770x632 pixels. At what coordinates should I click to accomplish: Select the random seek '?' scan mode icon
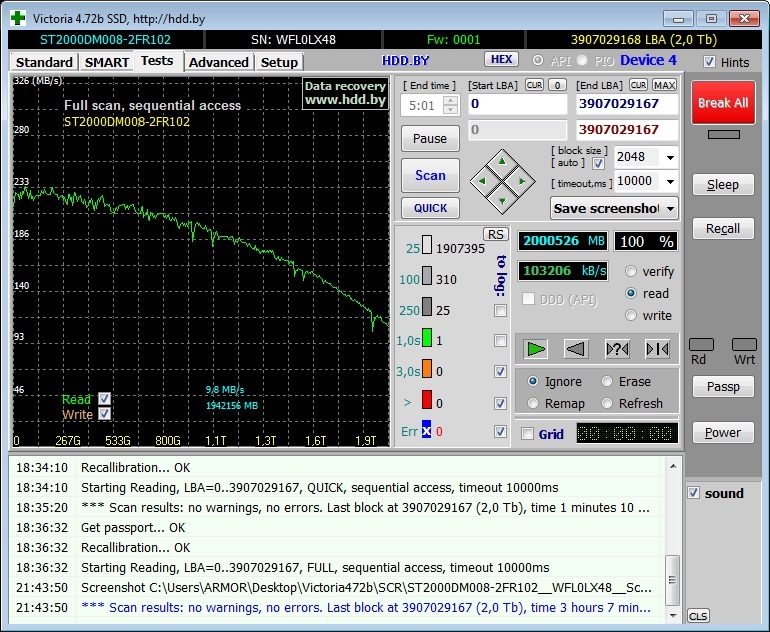(x=617, y=349)
